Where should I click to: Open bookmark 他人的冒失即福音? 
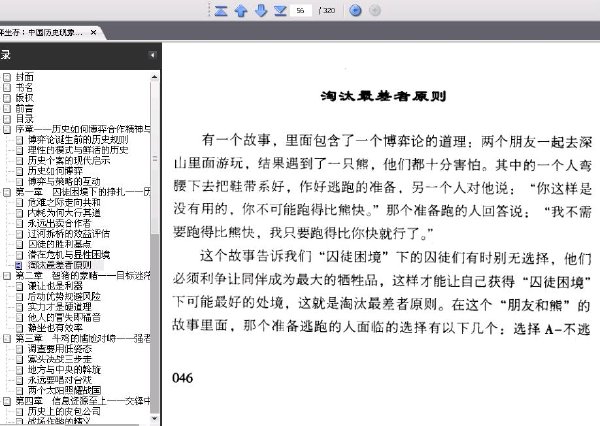click(64, 317)
